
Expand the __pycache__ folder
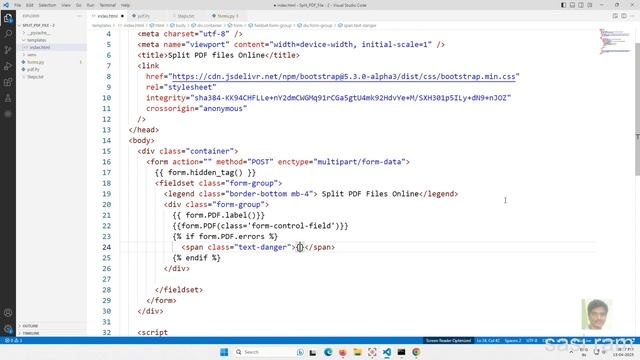[39, 33]
